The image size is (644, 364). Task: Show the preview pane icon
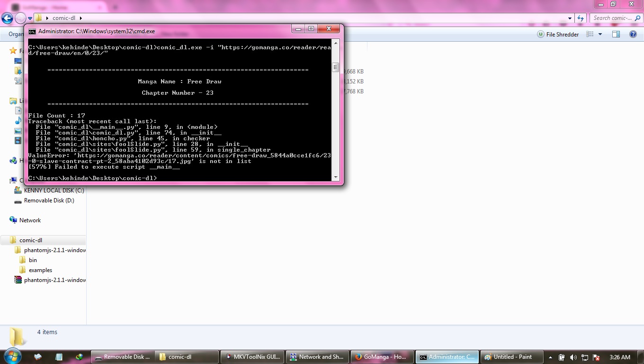(x=616, y=34)
